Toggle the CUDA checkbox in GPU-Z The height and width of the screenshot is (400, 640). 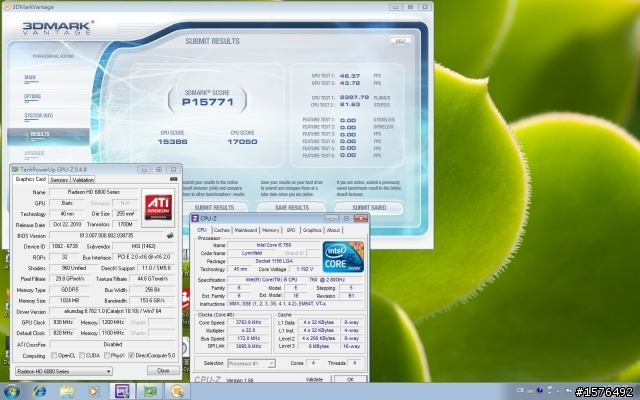(82, 356)
